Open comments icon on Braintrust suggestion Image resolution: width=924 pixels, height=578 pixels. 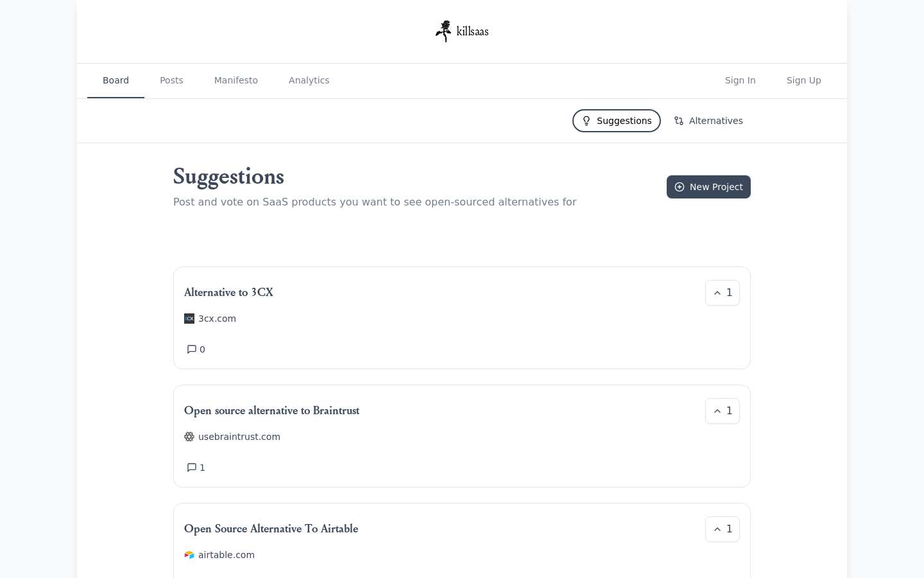191,468
